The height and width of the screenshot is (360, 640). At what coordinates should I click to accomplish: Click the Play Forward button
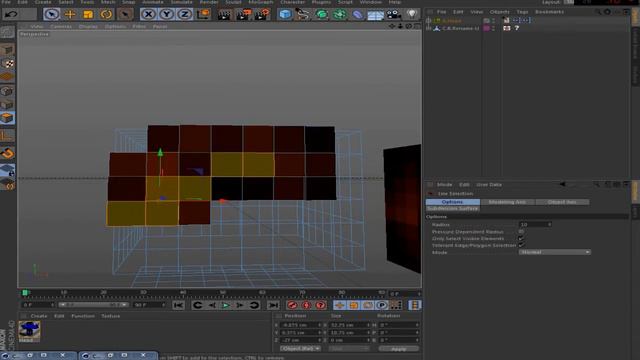point(226,305)
